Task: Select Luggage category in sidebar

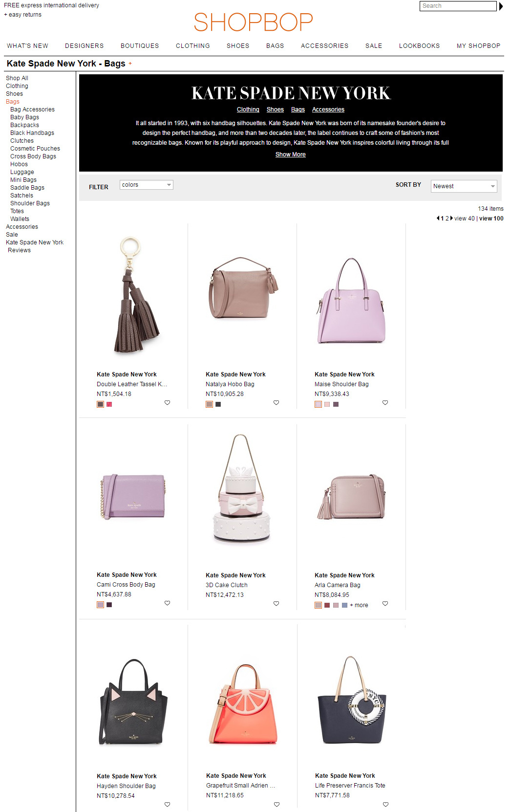Action: (x=22, y=172)
